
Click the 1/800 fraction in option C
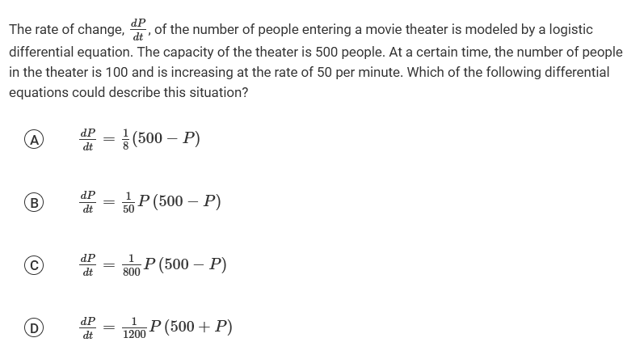(x=132, y=264)
